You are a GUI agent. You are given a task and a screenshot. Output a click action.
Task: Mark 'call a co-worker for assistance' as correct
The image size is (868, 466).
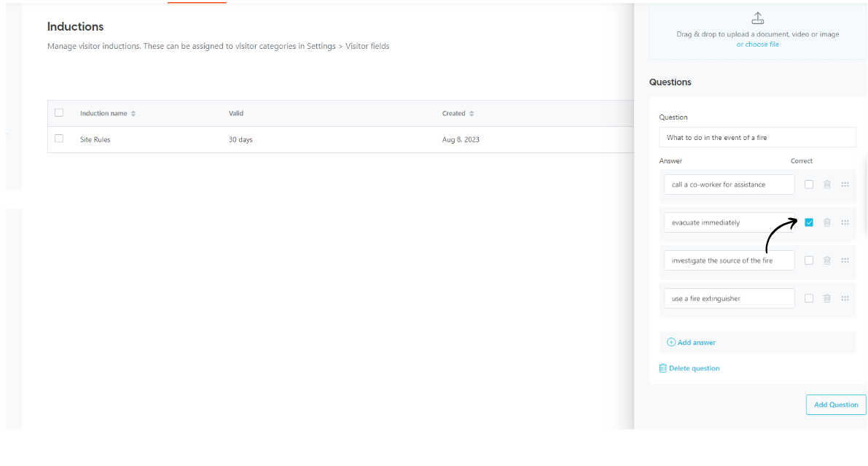(x=809, y=185)
